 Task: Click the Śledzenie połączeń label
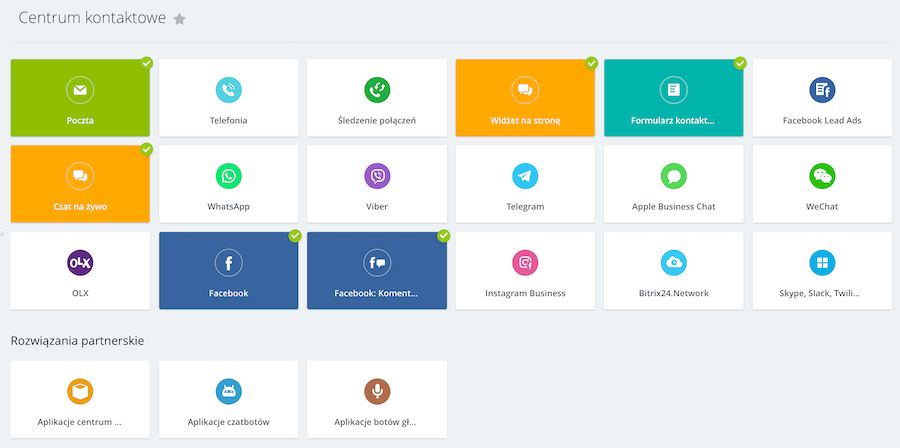377,120
